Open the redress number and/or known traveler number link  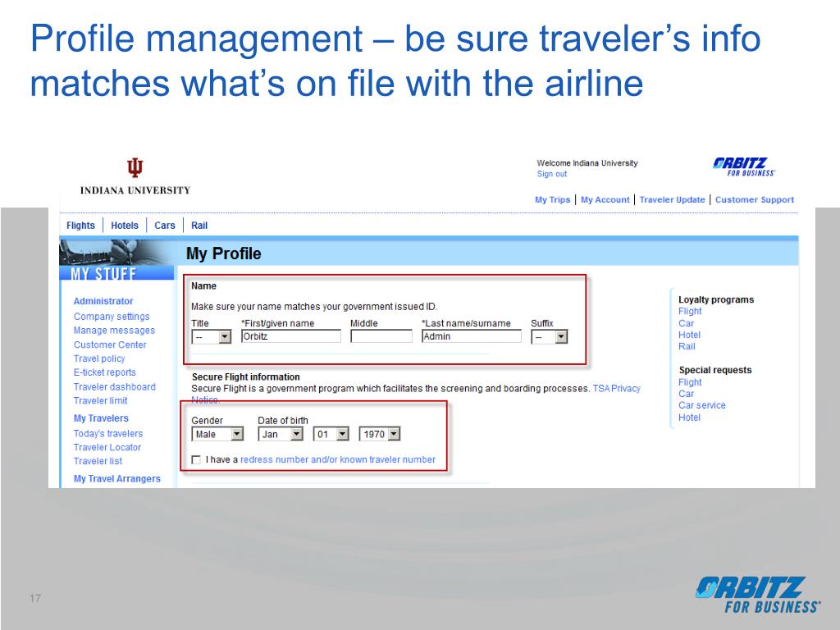(x=337, y=459)
